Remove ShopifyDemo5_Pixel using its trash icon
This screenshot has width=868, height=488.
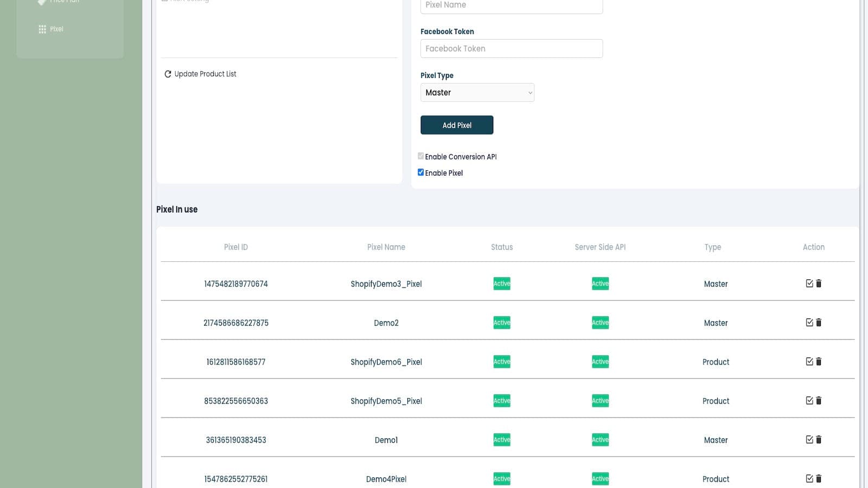(819, 401)
